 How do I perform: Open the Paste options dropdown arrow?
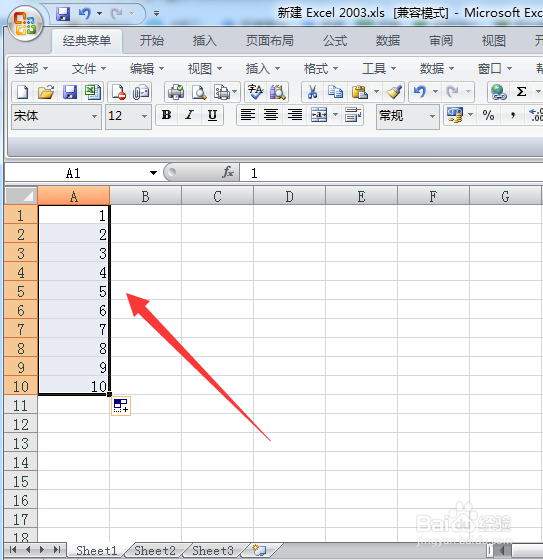(376, 92)
